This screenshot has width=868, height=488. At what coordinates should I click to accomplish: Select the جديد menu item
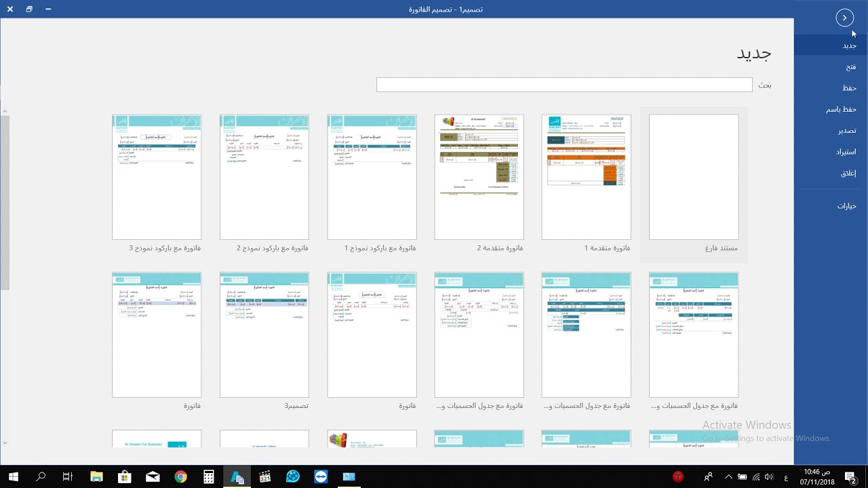pyautogui.click(x=831, y=45)
